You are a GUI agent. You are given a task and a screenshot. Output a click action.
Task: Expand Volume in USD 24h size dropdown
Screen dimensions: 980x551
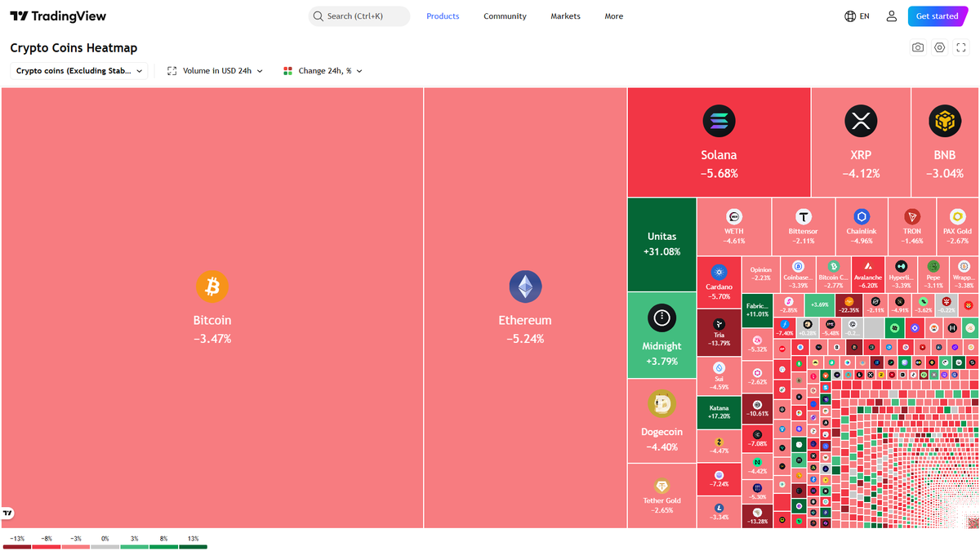pyautogui.click(x=215, y=71)
